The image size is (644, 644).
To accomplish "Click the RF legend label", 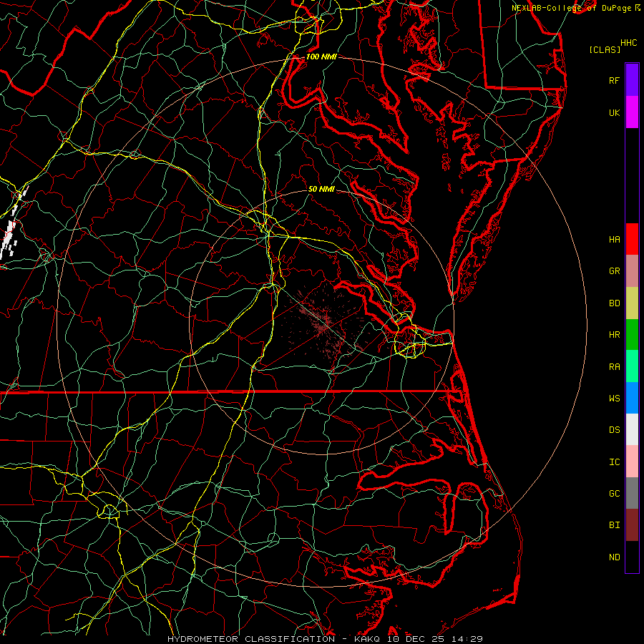I will point(614,80).
